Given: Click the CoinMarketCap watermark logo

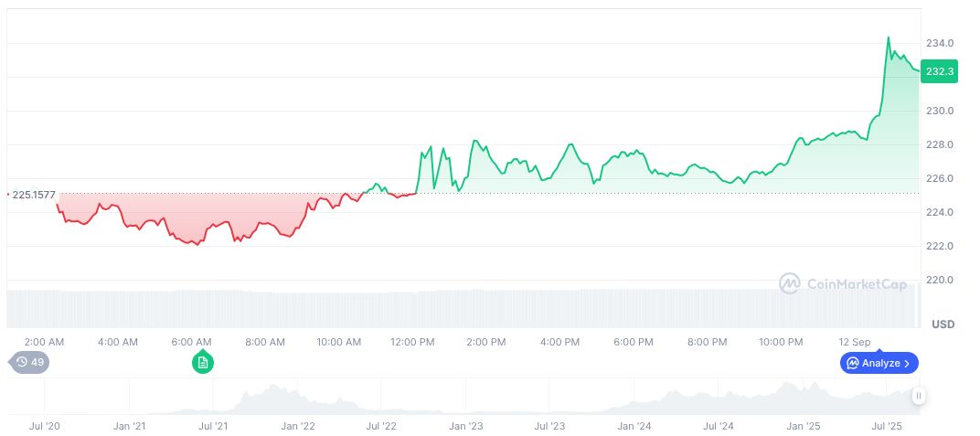Looking at the screenshot, I should (x=790, y=284).
